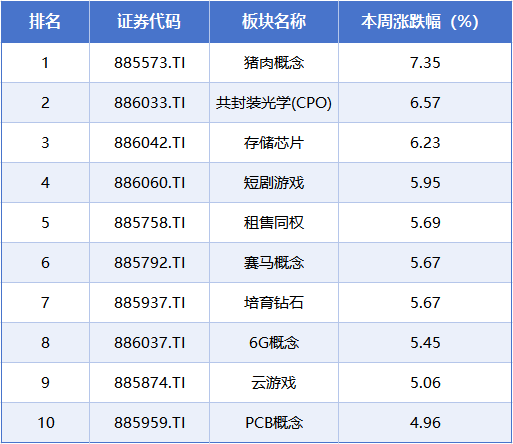Click security code 886060.TI
The image size is (513, 444).
pyautogui.click(x=149, y=183)
